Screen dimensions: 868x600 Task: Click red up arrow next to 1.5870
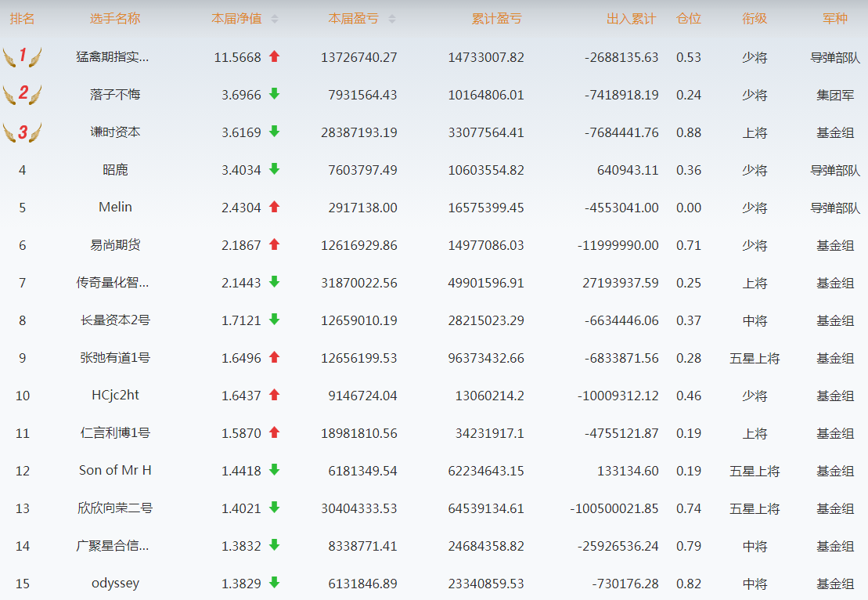(x=274, y=432)
